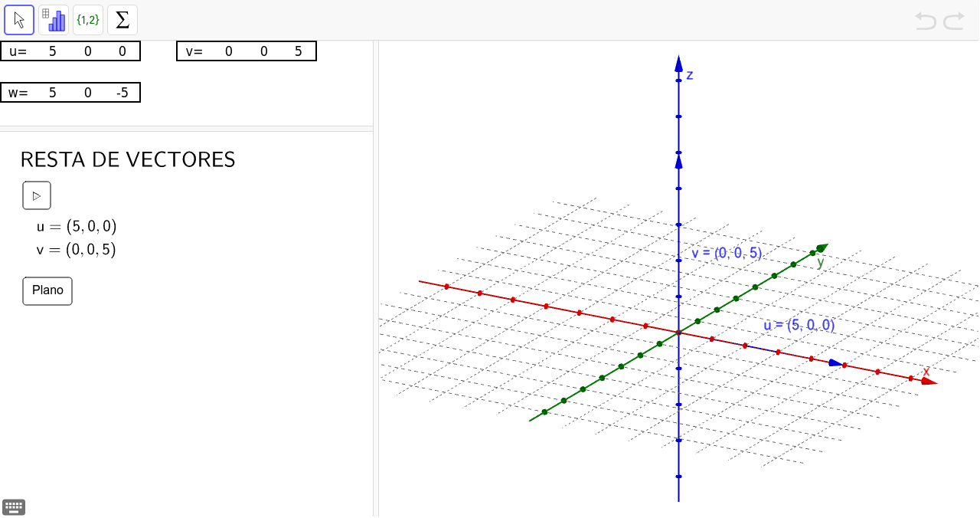980x518 pixels.
Task: Edit the first value in the u= table
Action: point(51,51)
